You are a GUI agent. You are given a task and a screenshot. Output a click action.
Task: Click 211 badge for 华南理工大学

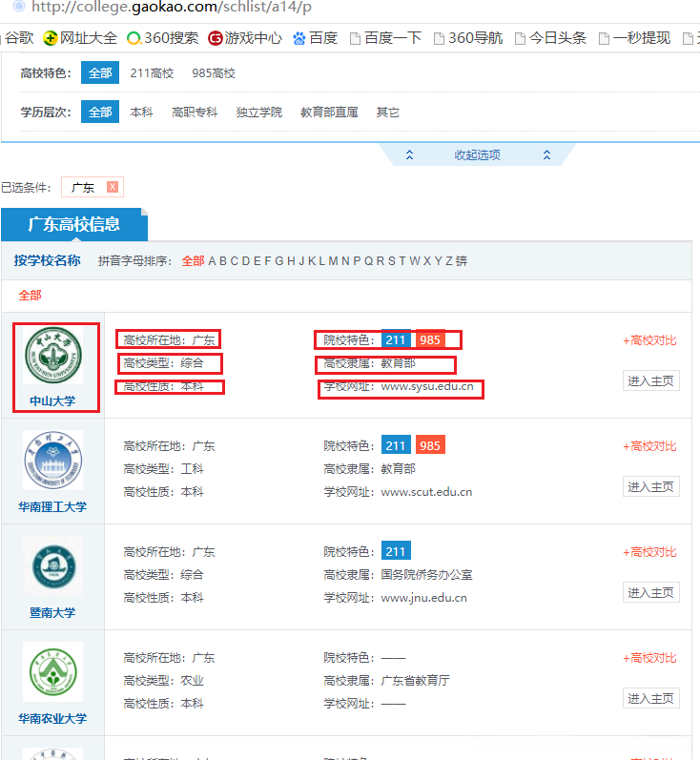pyautogui.click(x=396, y=445)
